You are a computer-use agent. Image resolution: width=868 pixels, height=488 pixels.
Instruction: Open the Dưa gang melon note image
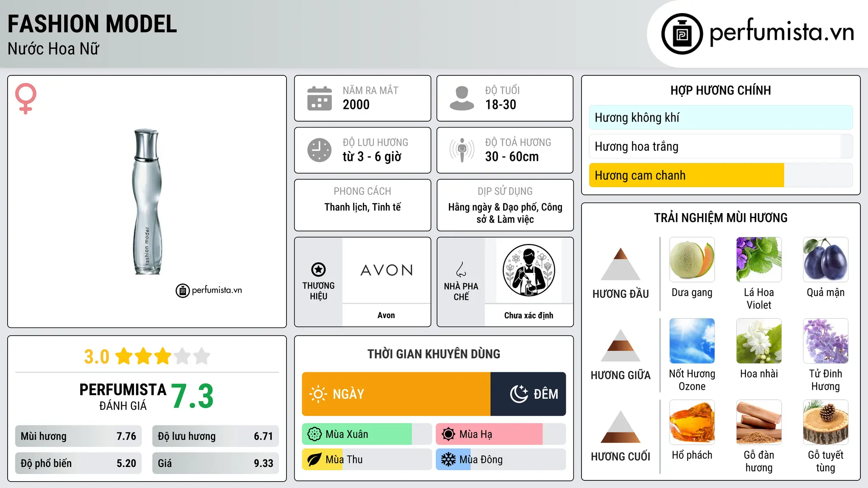(x=692, y=260)
